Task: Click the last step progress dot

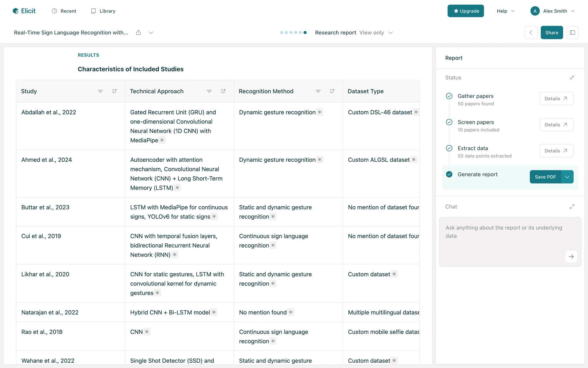Action: [305, 33]
